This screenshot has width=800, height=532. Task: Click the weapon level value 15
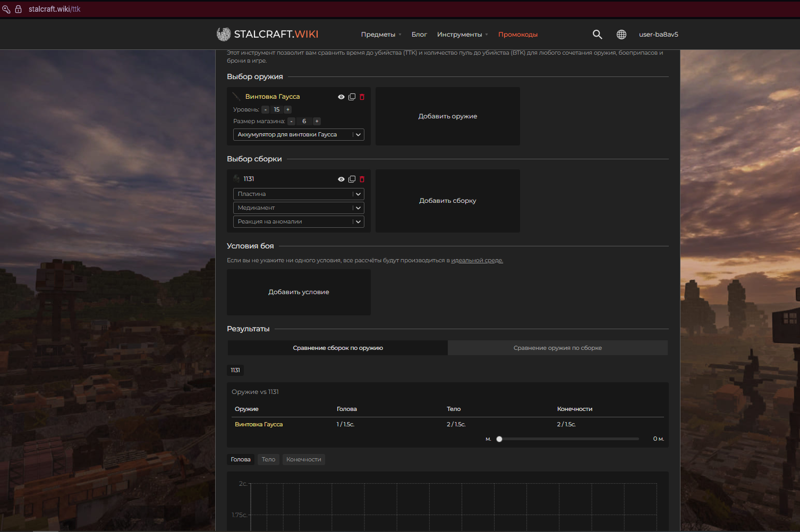[277, 109]
